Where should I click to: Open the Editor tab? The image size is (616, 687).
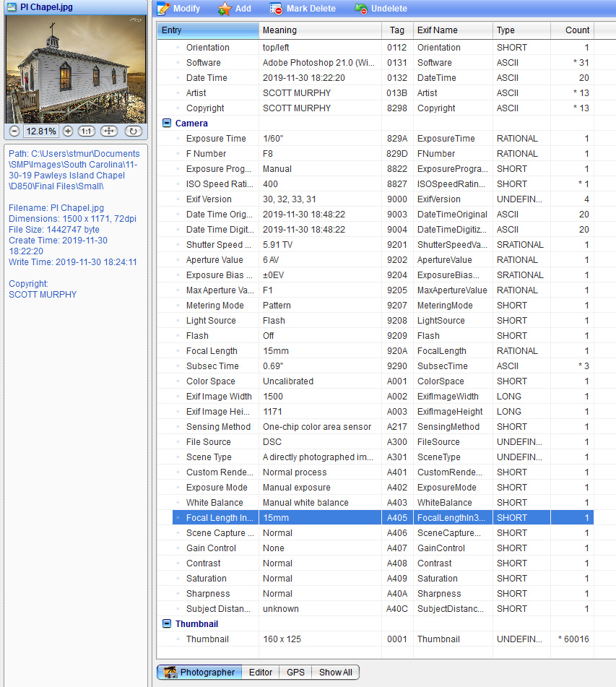coord(261,673)
